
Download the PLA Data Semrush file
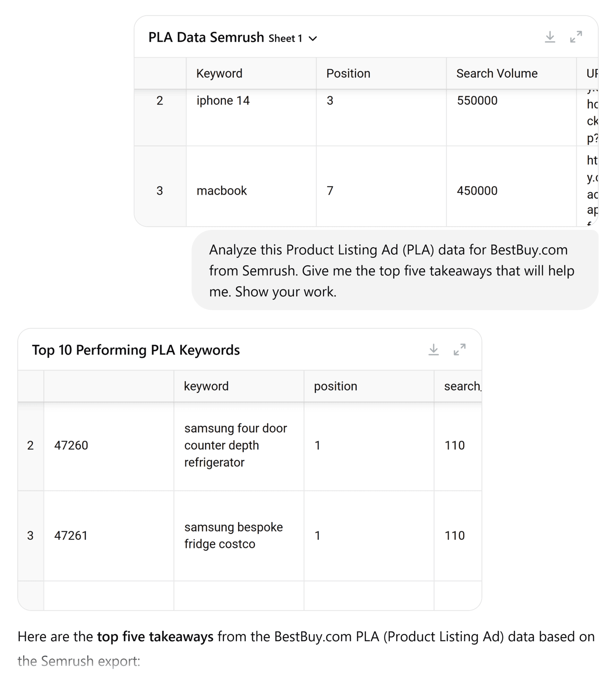coord(550,37)
